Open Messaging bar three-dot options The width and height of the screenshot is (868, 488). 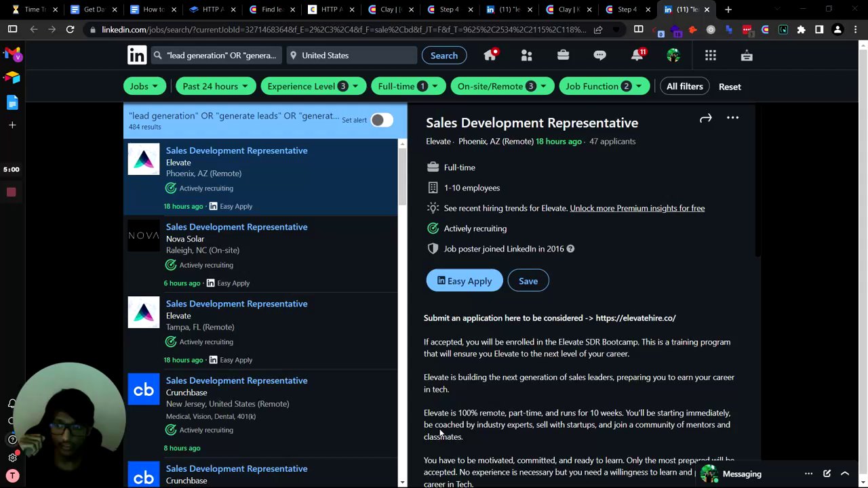click(808, 474)
